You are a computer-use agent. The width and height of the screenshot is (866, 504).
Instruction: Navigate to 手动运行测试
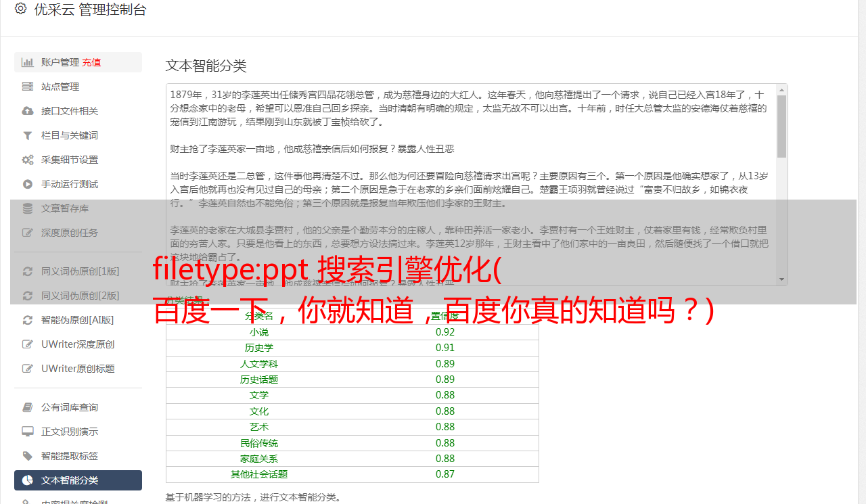click(x=78, y=184)
